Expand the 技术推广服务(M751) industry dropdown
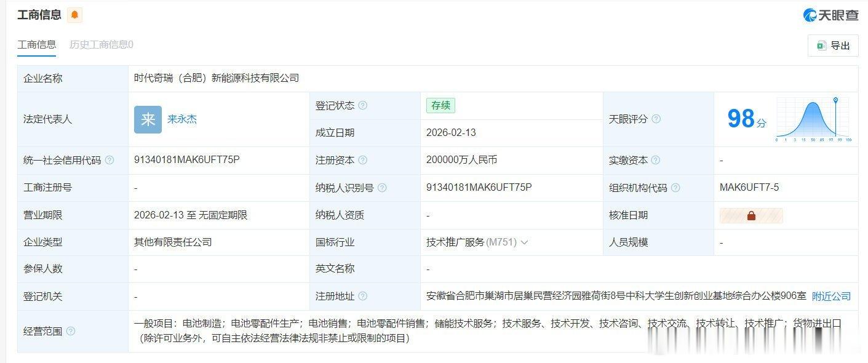The height and width of the screenshot is (363, 868). point(524,242)
